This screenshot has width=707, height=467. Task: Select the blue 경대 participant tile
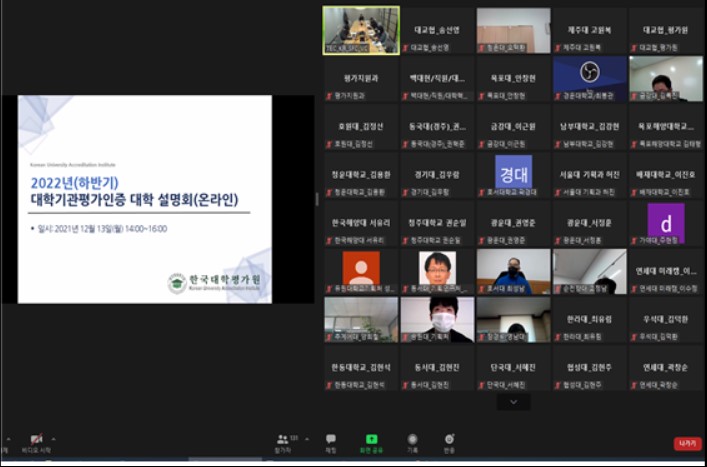(513, 171)
